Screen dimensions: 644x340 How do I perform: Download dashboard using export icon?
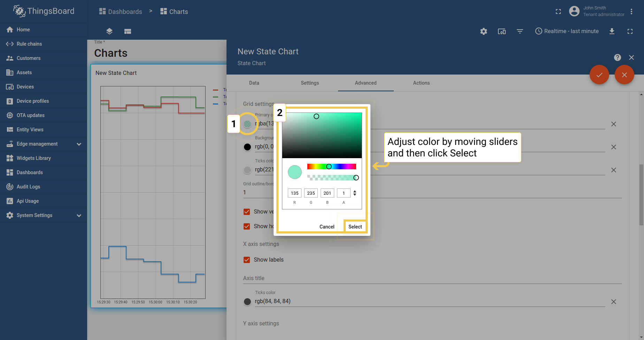[x=612, y=31]
